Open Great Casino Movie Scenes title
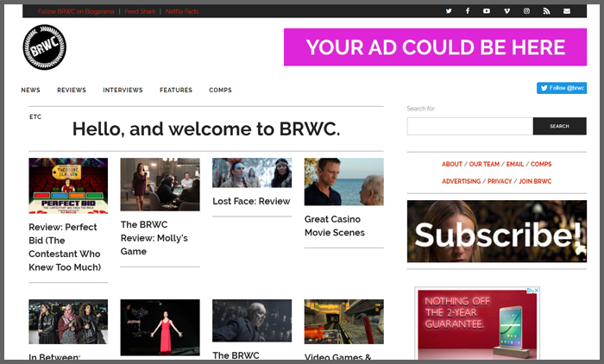604x364 pixels. (x=335, y=226)
